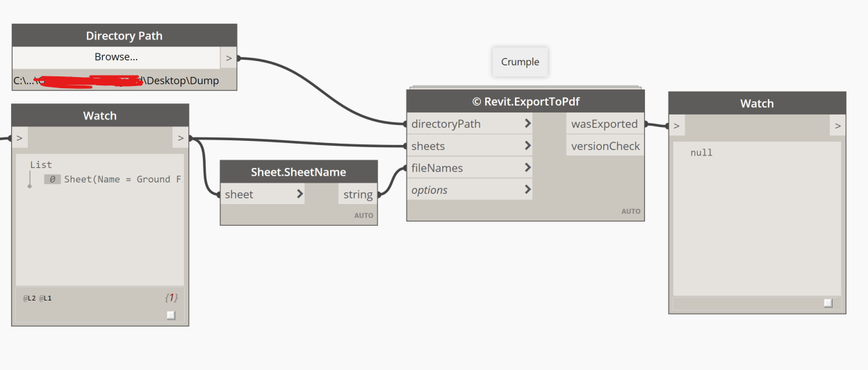Viewport: 868px width, 370px height.
Task: Click the sheets input port on ExportToPdf
Action: (470, 146)
